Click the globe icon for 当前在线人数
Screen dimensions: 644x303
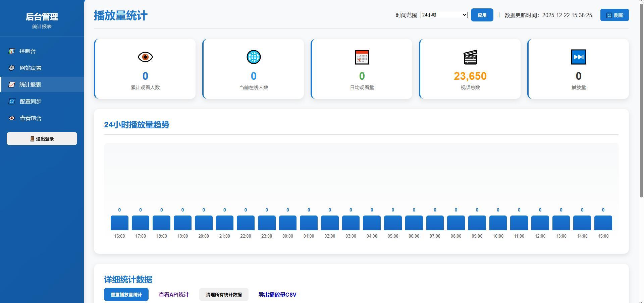click(x=254, y=57)
